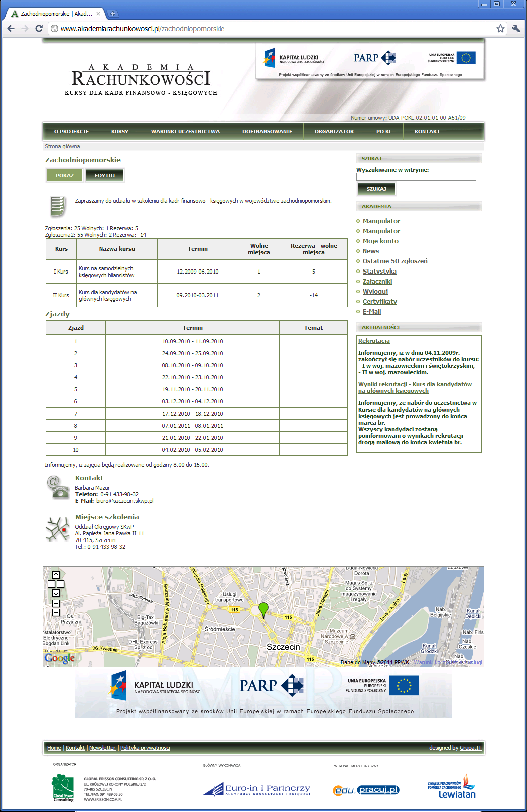Pan the map up with the arrow
This screenshot has height=812, width=527.
(x=56, y=575)
